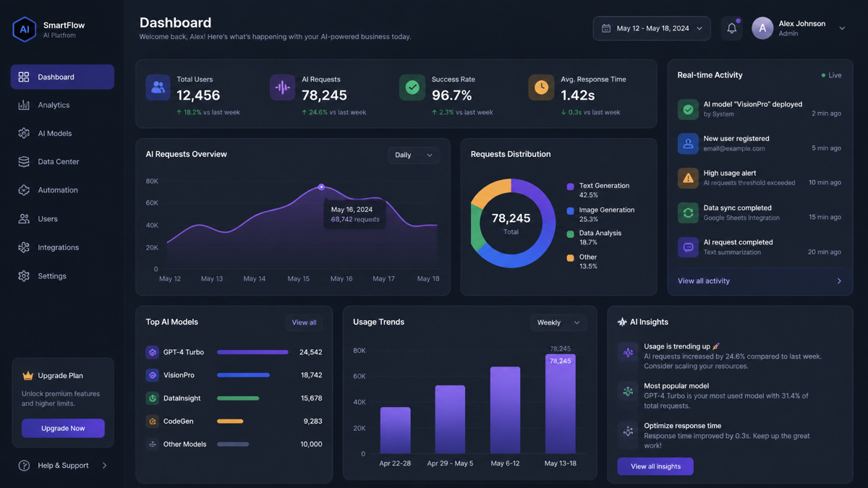This screenshot has height=488, width=868.
Task: Click the AI Requests waveform icon
Action: pyautogui.click(x=282, y=87)
